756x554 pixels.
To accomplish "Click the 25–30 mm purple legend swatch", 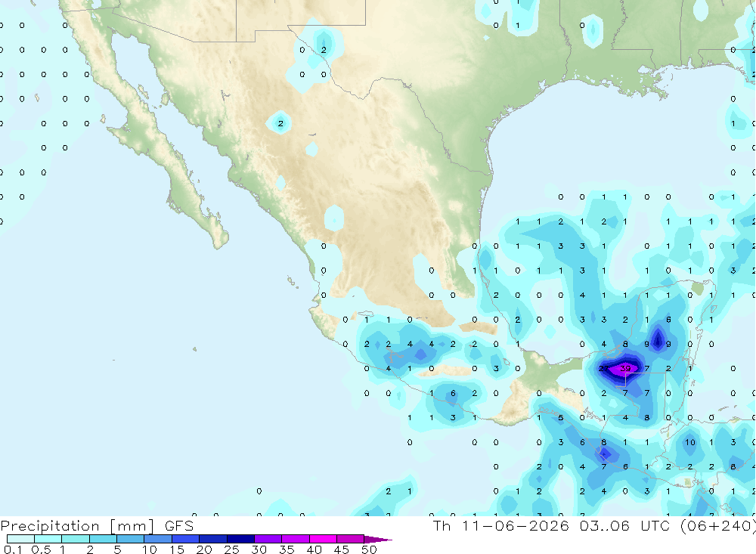I will (240, 539).
